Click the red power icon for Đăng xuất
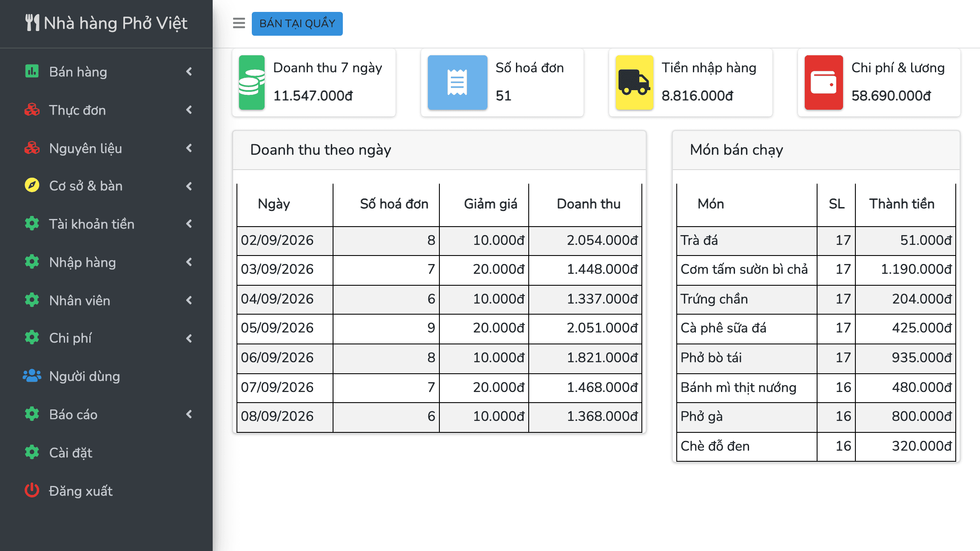 coord(32,490)
